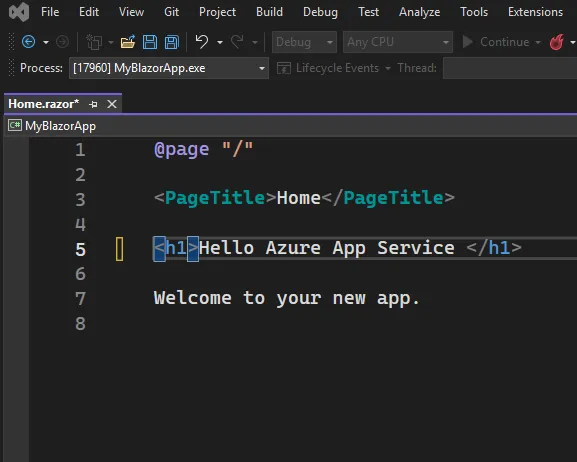This screenshot has height=462, width=577.
Task: Click line number 1 in the gutter
Action: pyautogui.click(x=81, y=150)
